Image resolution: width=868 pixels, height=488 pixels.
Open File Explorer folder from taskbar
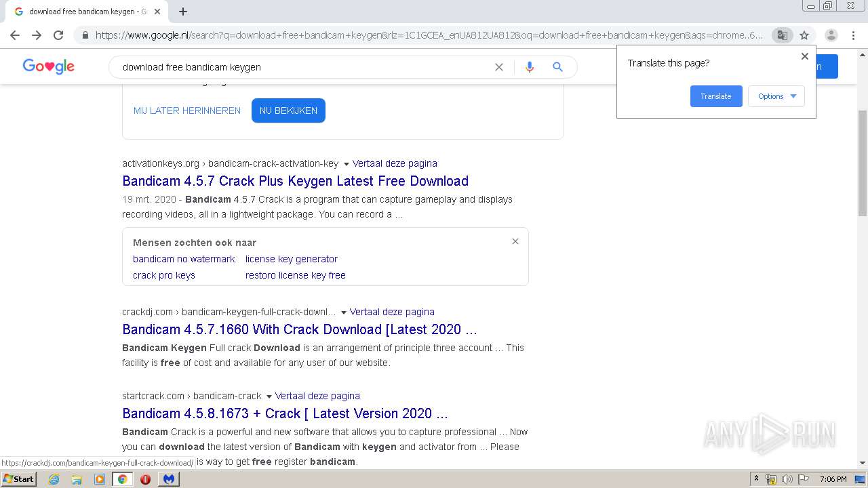[77, 479]
